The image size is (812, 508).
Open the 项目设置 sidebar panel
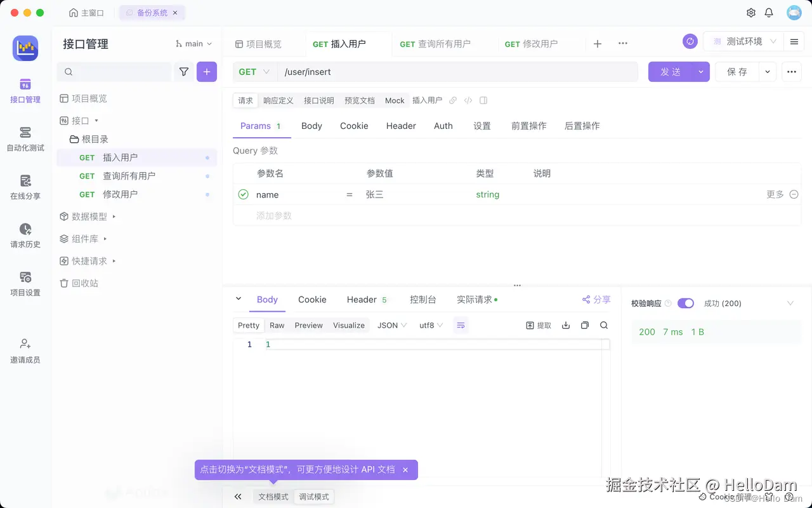[25, 284]
